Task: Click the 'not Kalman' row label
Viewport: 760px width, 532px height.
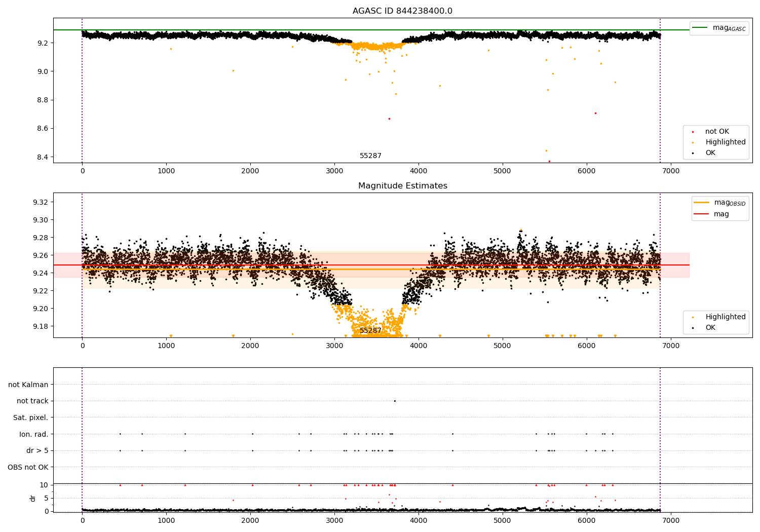Action: pos(28,385)
